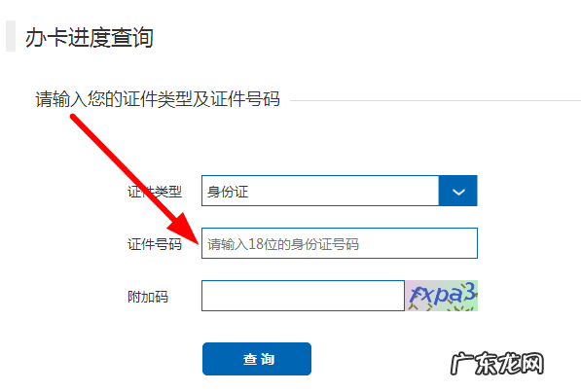Click the 查询 text on the button
Screen dimensions: 581x392
coord(259,359)
